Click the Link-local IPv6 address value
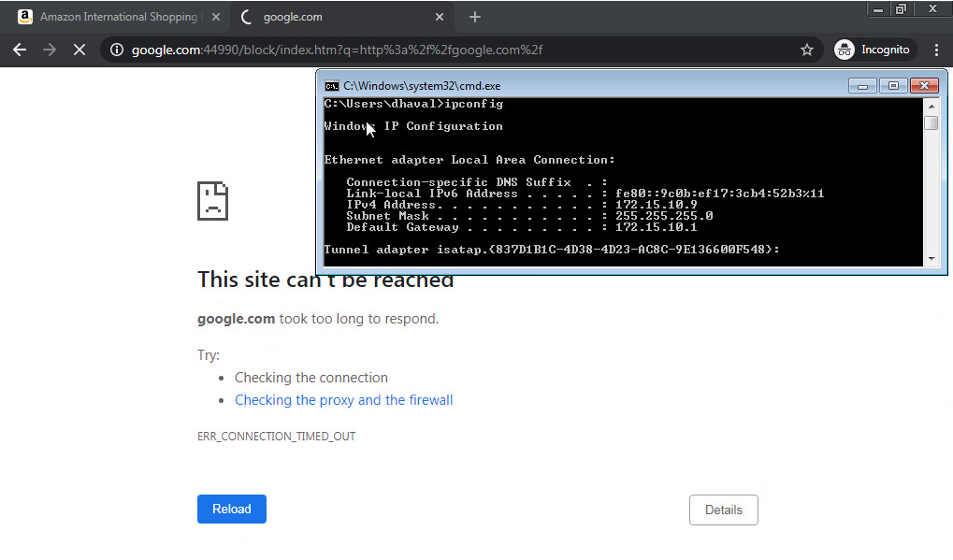953x560 pixels. pyautogui.click(x=719, y=194)
